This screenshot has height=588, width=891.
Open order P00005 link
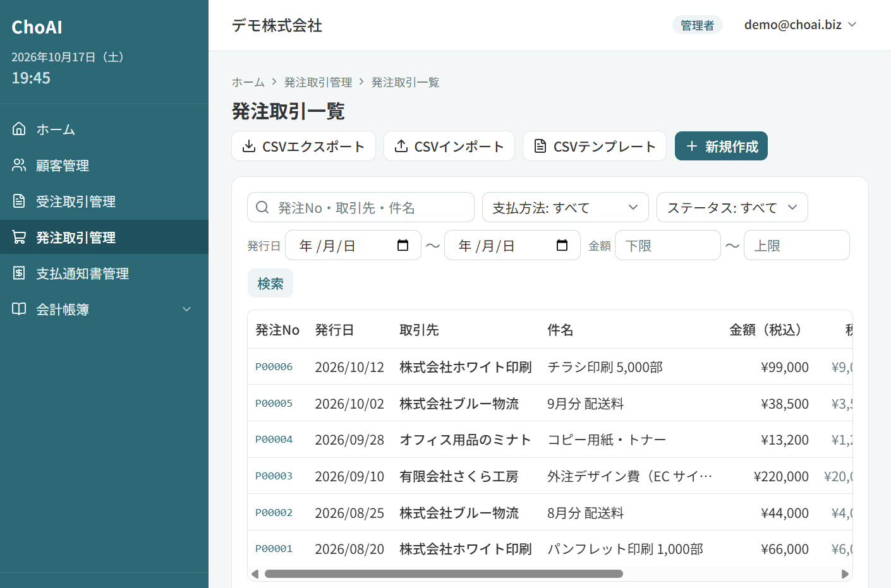274,403
